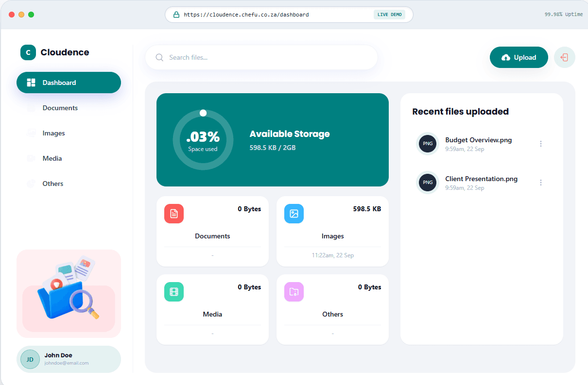This screenshot has width=588, height=385.
Task: Click the blue Images card icon
Action: [x=294, y=214]
